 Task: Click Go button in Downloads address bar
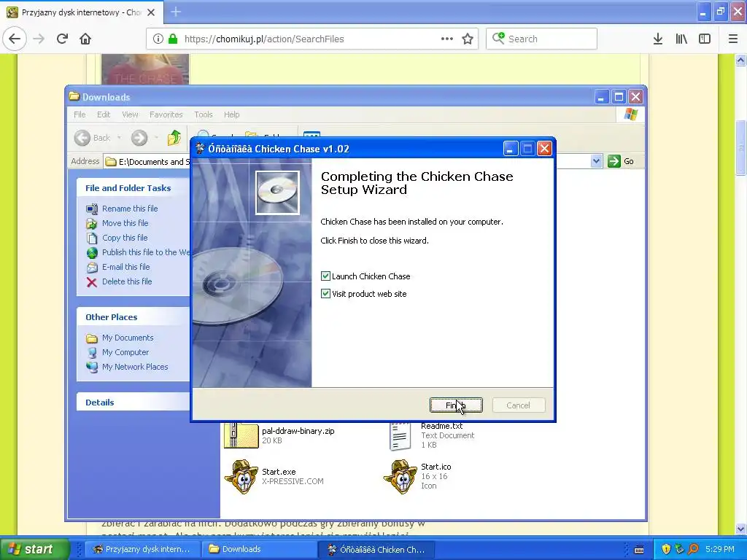(x=621, y=161)
